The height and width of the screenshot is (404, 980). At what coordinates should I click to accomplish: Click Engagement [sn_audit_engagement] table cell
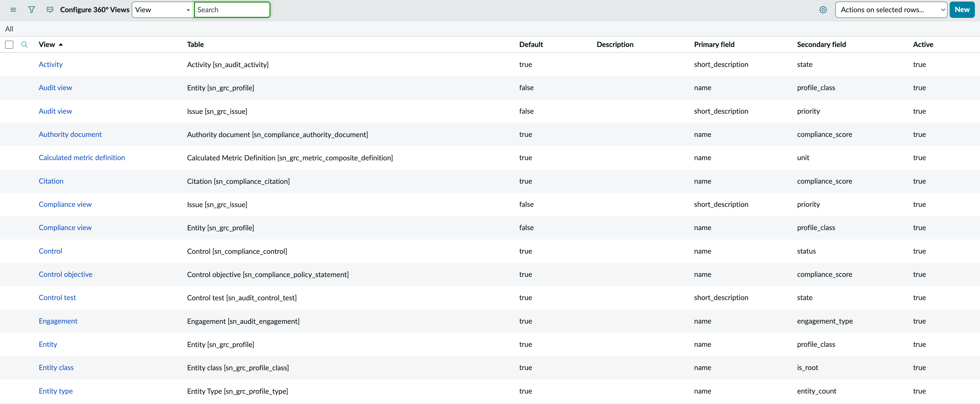click(x=243, y=321)
